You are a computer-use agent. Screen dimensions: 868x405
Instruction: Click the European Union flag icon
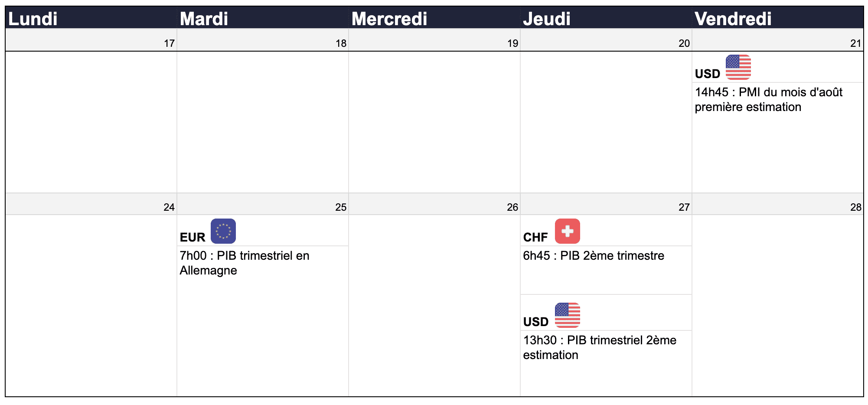click(x=223, y=231)
